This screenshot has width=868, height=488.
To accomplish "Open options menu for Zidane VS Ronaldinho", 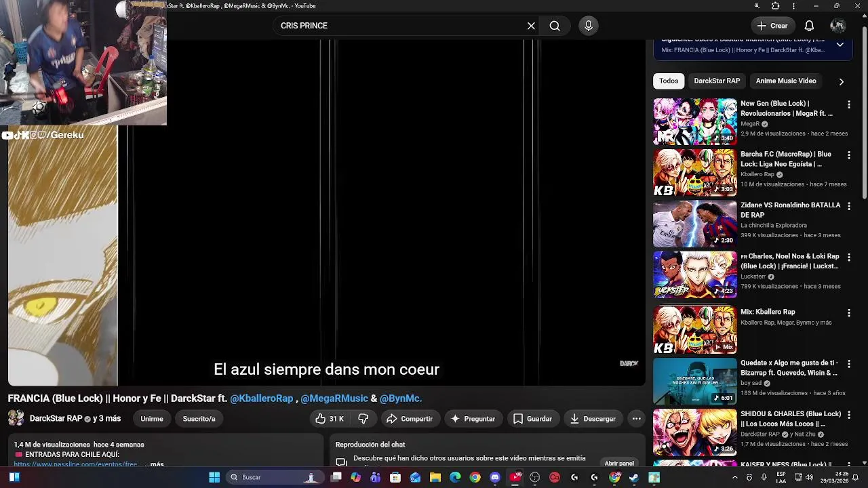I will tap(848, 206).
